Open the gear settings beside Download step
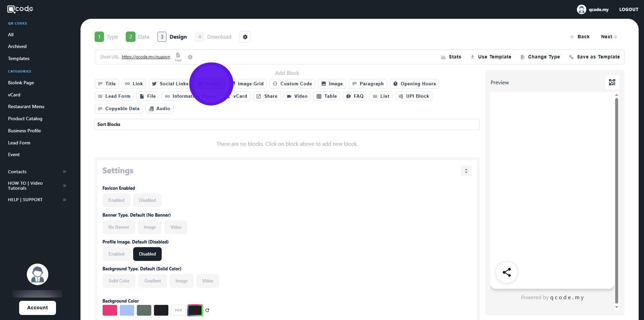Image resolution: width=644 pixels, height=320 pixels. pyautogui.click(x=245, y=37)
